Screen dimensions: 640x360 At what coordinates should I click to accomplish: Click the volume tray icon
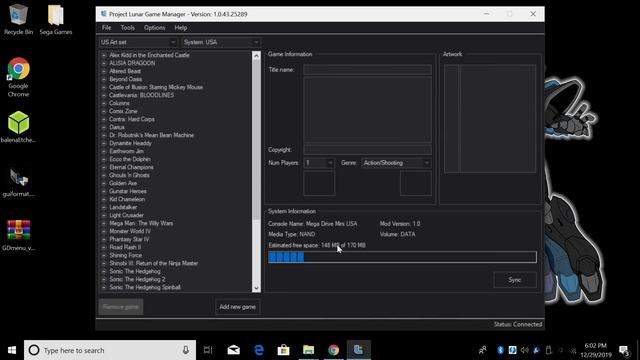point(524,350)
